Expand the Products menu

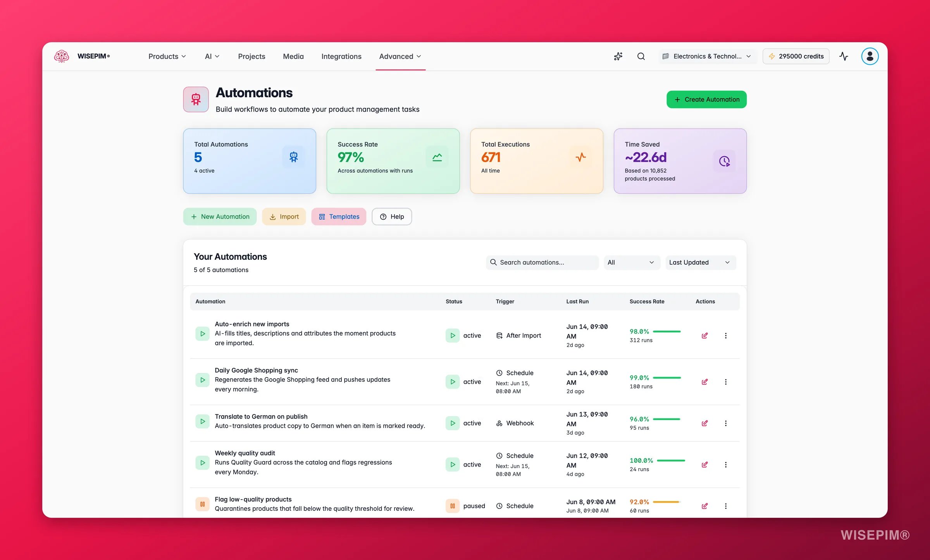pyautogui.click(x=167, y=56)
